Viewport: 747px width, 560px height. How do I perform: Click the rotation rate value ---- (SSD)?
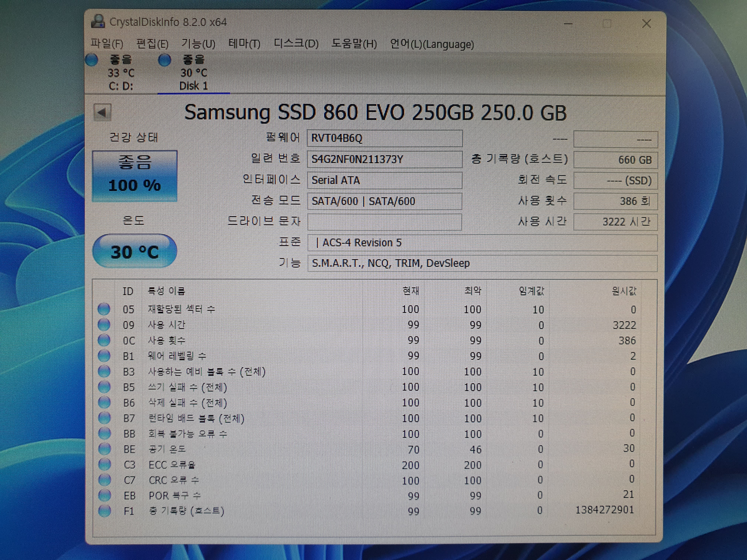click(x=616, y=181)
